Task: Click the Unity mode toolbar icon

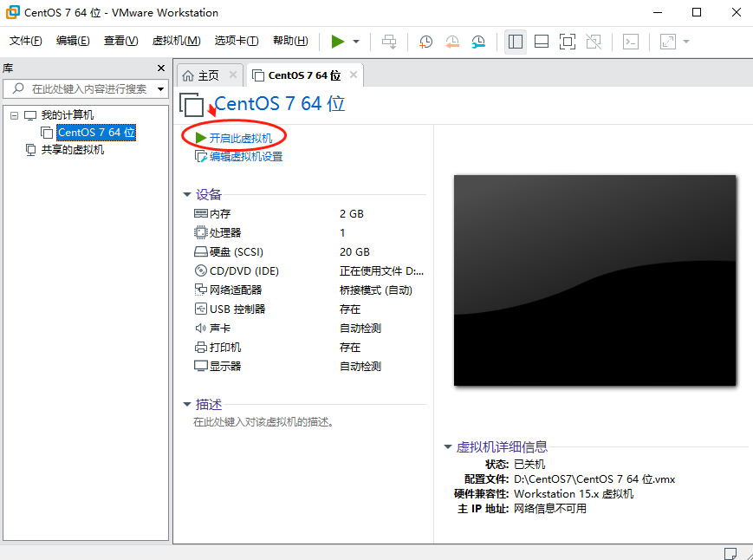Action: point(594,42)
